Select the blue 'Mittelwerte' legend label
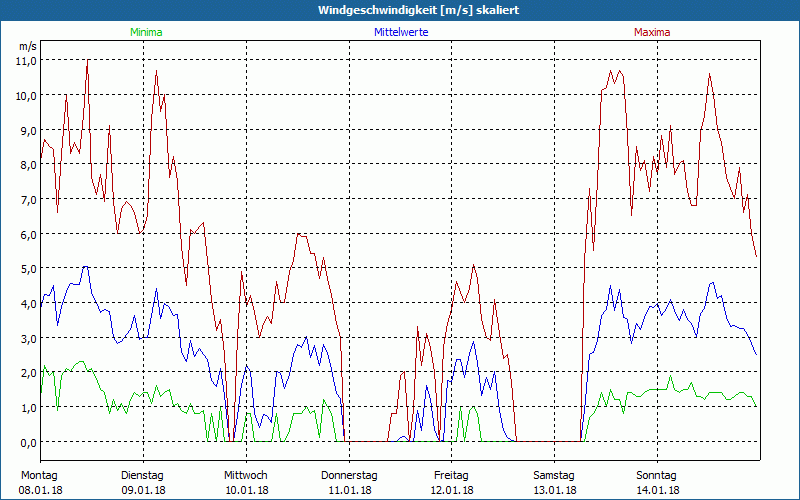800x500 pixels. pyautogui.click(x=401, y=32)
